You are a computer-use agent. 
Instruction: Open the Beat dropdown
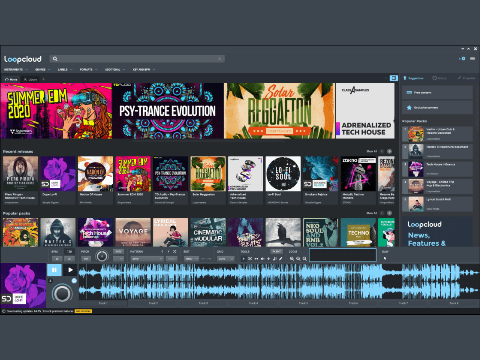192,259
